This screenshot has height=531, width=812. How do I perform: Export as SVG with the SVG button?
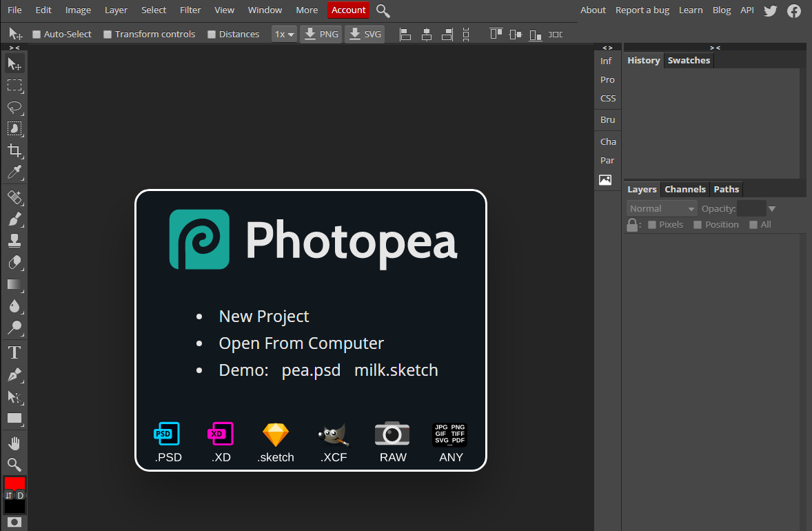[x=365, y=34]
